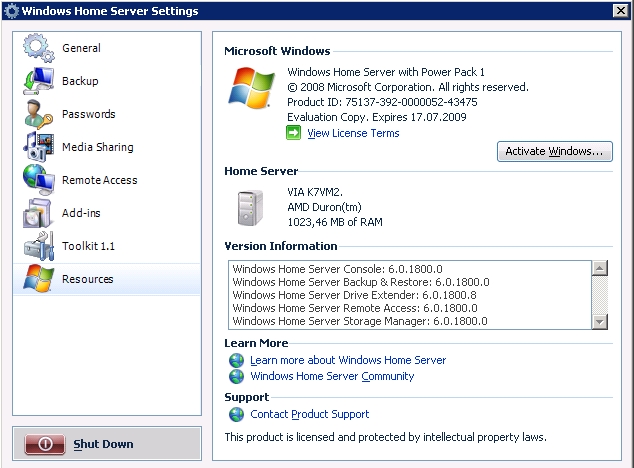Select the Resources sidebar entry

click(107, 279)
